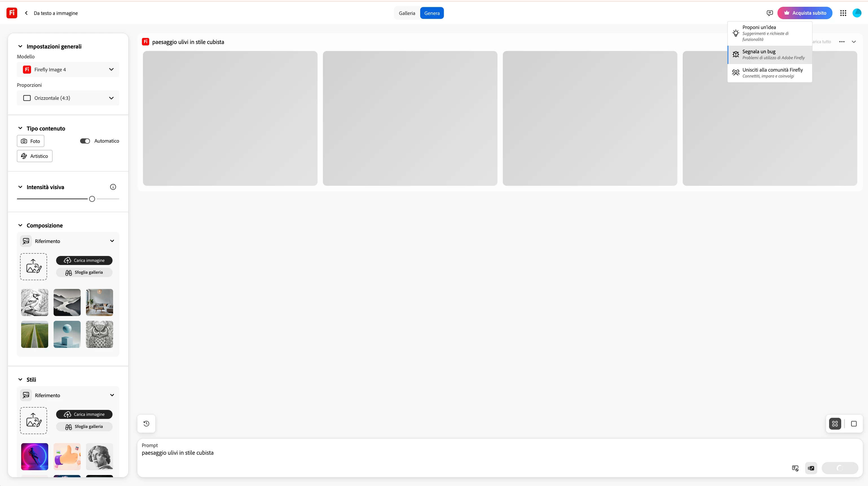Select the Artistico content type
The width and height of the screenshot is (868, 486).
pos(34,156)
